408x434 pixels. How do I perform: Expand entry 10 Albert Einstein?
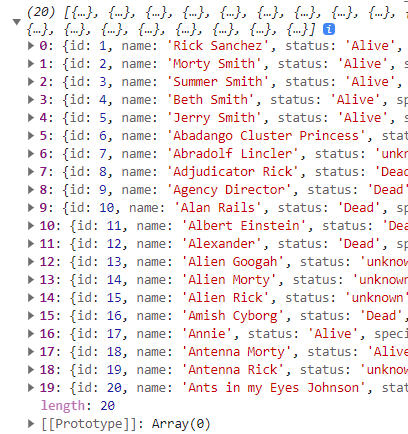click(31, 225)
